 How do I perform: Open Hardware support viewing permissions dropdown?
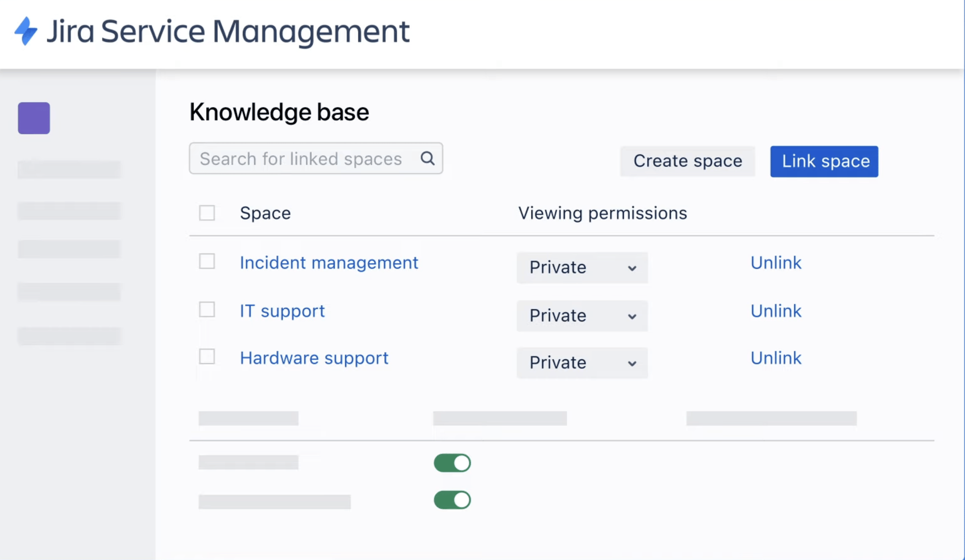[x=582, y=362]
